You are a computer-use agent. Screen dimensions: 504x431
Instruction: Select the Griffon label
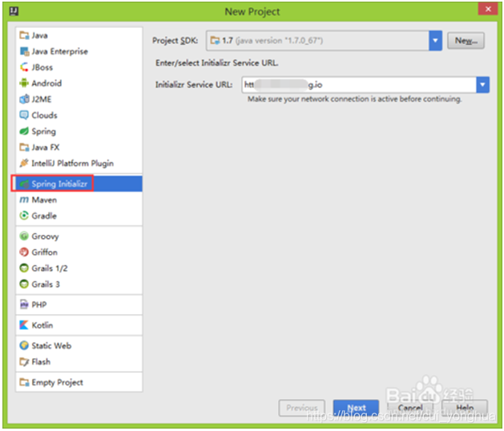pyautogui.click(x=45, y=252)
